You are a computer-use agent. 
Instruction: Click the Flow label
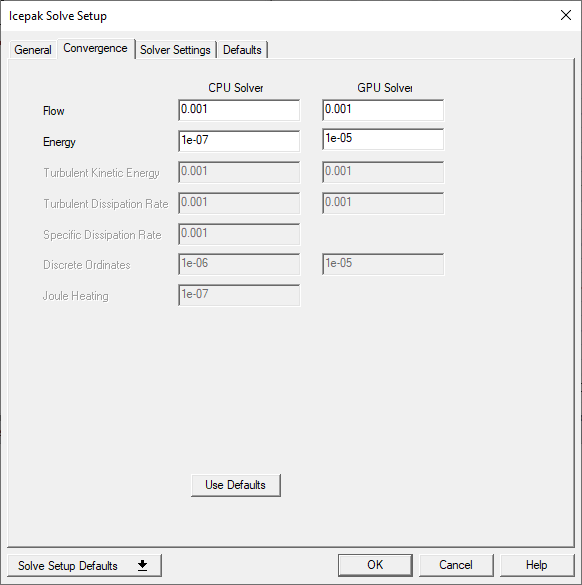(54, 111)
